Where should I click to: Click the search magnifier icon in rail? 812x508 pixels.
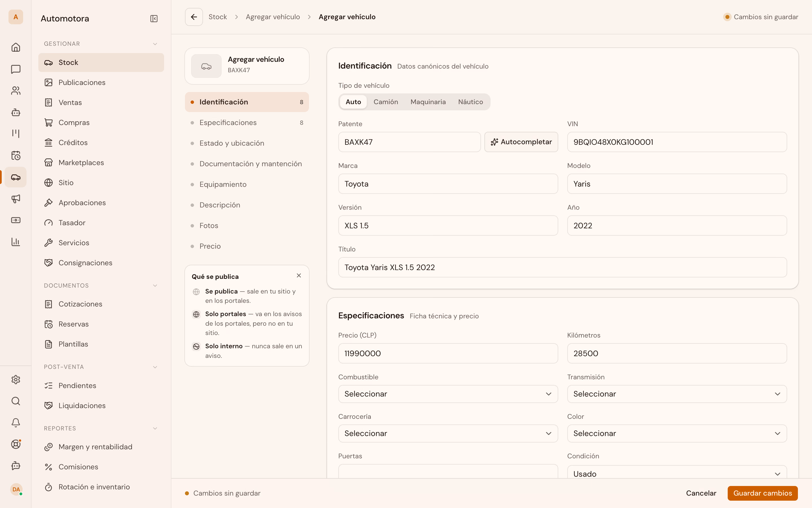tap(16, 401)
